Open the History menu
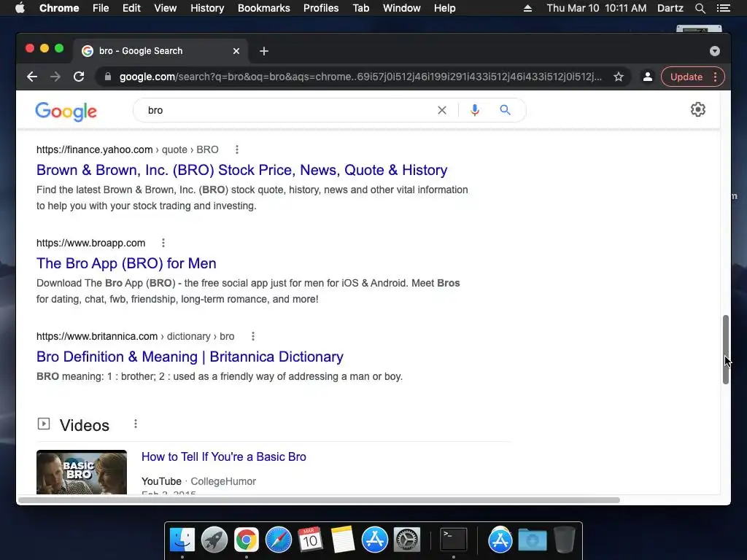The width and height of the screenshot is (747, 560). (x=207, y=8)
